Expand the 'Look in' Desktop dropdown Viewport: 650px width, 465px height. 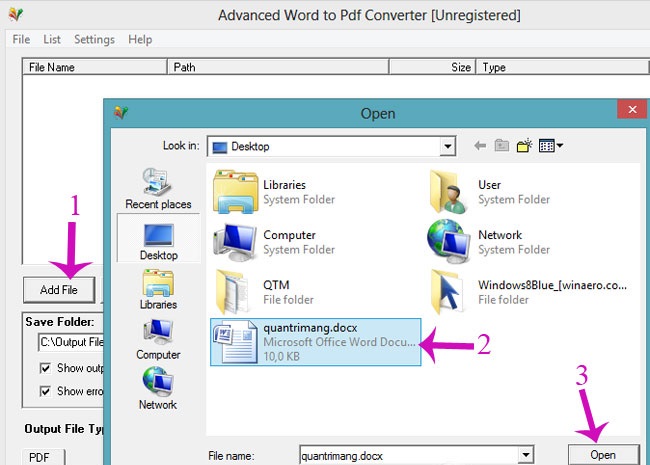tap(447, 146)
